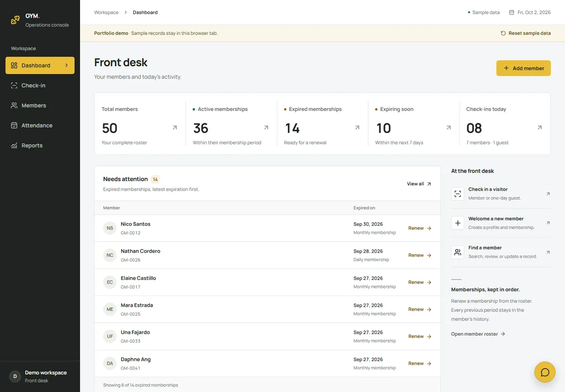Click the member name Elaine Castillo
This screenshot has width=565, height=392.
tap(138, 278)
